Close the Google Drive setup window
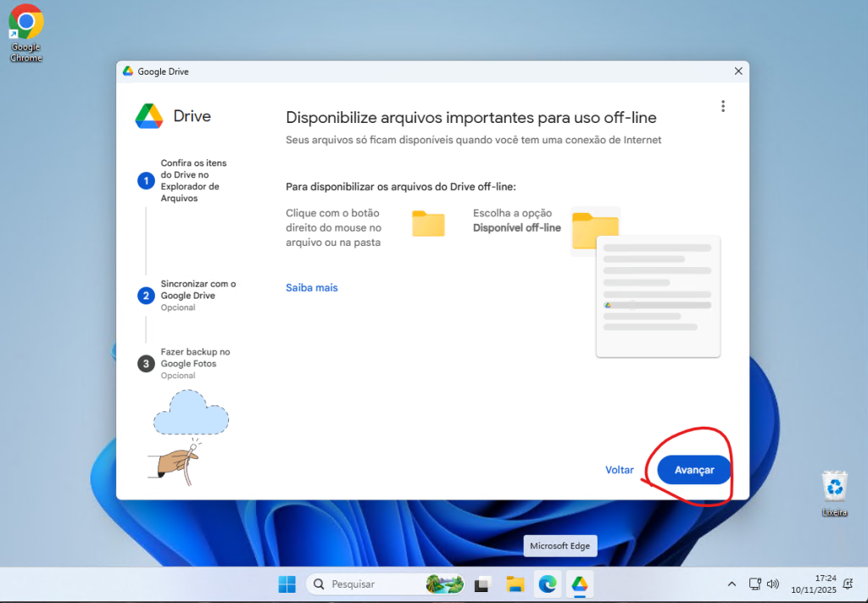Image resolution: width=868 pixels, height=603 pixels. [737, 71]
